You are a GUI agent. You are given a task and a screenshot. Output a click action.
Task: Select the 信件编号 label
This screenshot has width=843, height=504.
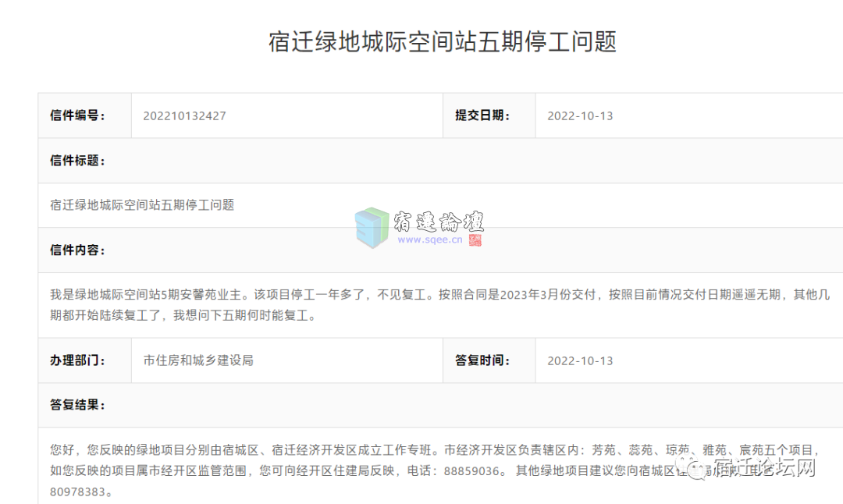[77, 115]
